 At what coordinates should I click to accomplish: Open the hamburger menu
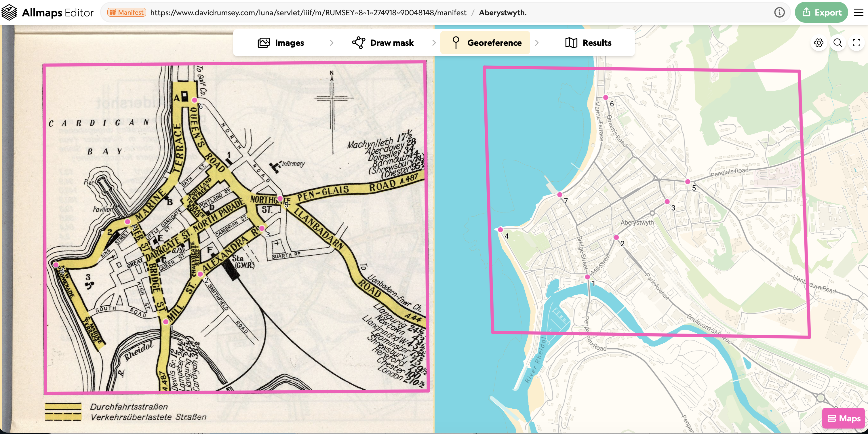pyautogui.click(x=858, y=12)
